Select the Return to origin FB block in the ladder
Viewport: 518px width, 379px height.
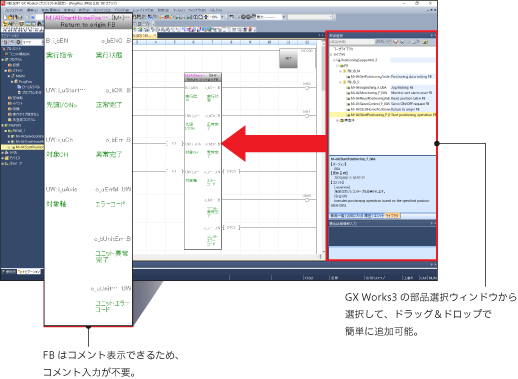(203, 161)
